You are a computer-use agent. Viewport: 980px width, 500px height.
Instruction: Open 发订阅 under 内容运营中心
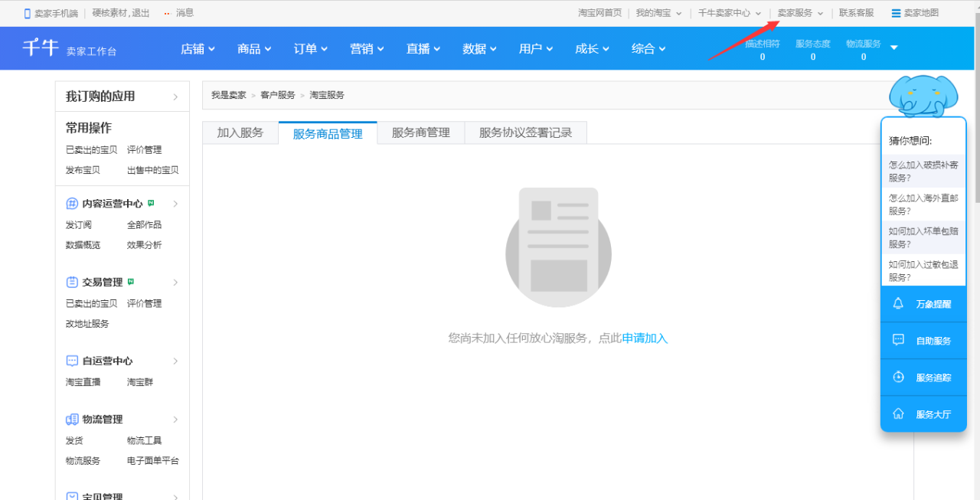(79, 225)
